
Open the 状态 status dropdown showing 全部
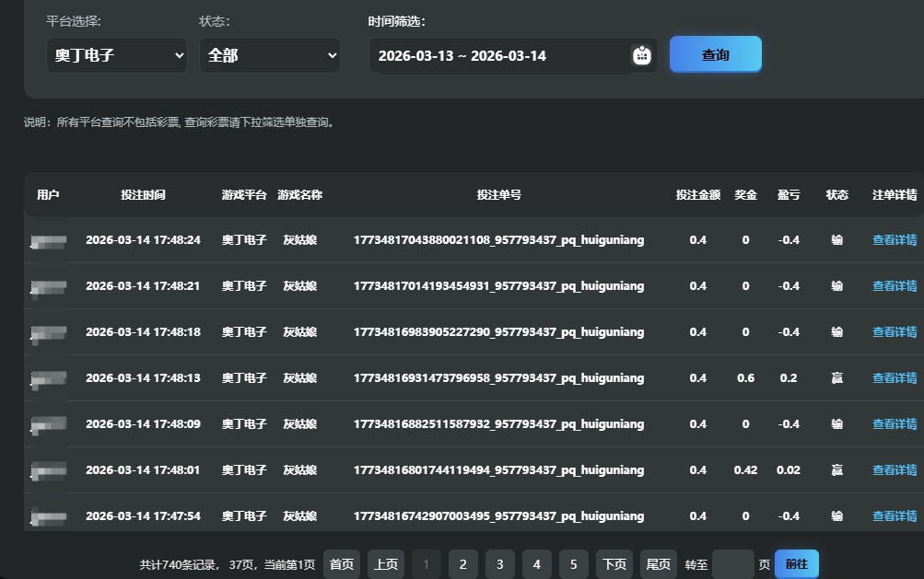(x=269, y=54)
